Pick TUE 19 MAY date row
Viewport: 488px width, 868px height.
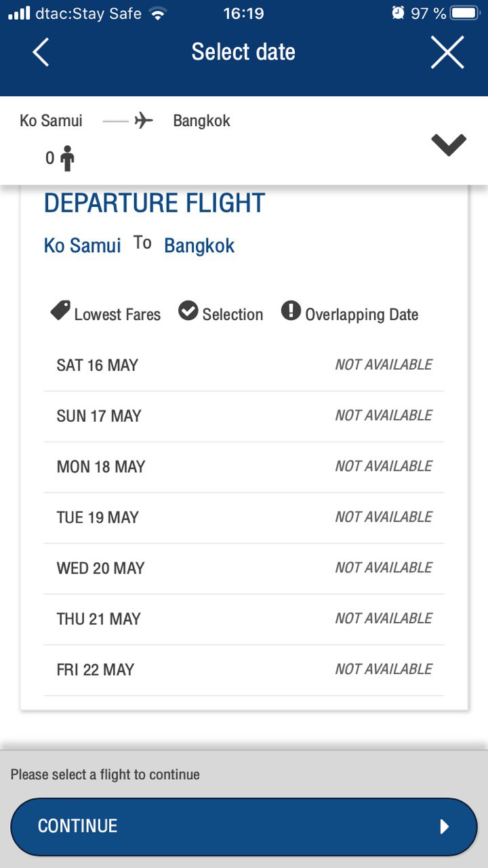click(x=244, y=518)
